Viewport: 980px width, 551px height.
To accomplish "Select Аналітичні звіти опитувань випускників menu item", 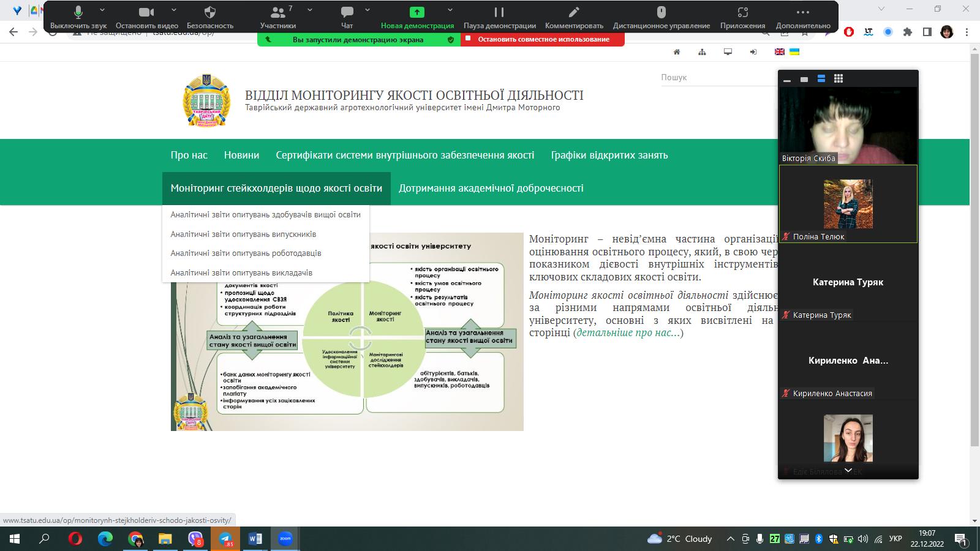I will tap(243, 234).
